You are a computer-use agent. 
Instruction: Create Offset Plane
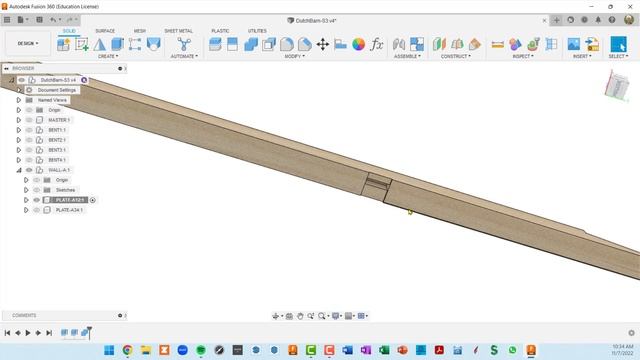click(x=439, y=44)
